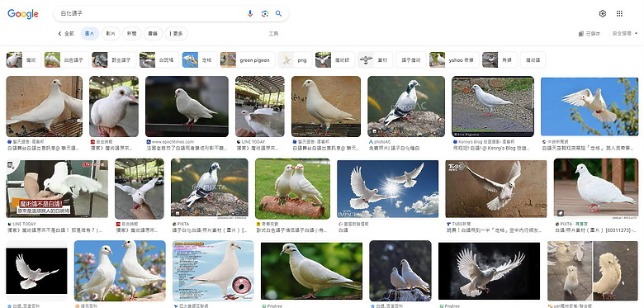The width and height of the screenshot is (644, 308).
Task: Select the 素材 filter chip
Action: click(375, 60)
